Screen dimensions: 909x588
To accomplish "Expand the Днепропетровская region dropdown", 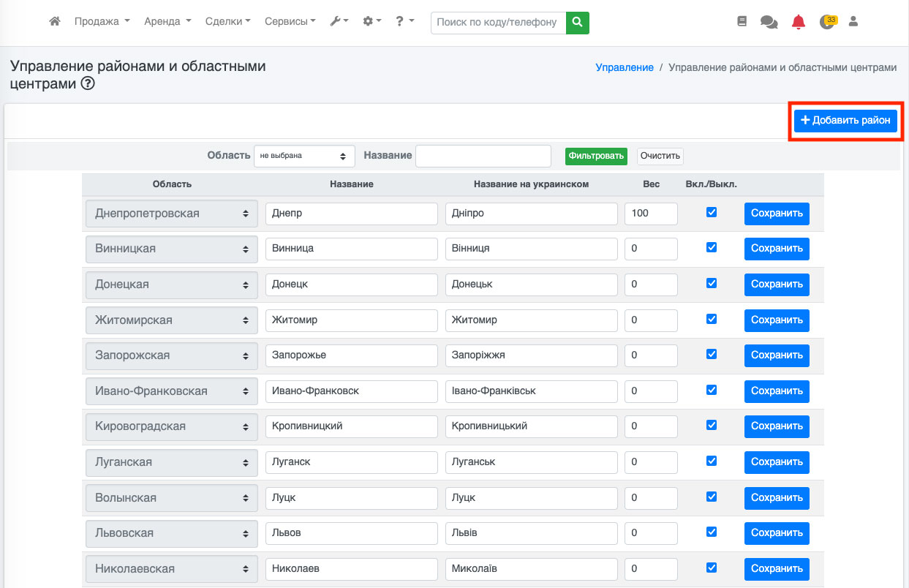I will [x=171, y=214].
